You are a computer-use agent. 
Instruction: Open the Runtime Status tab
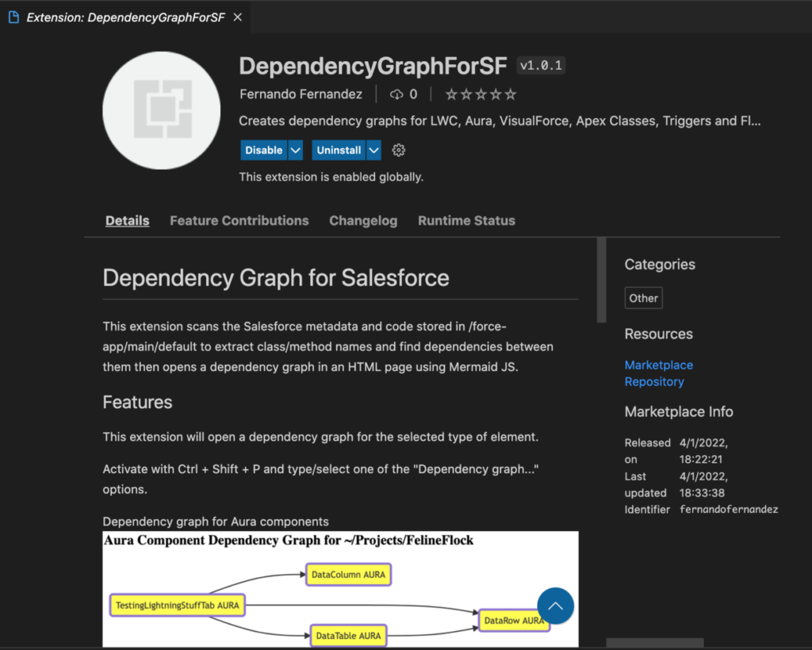466,220
